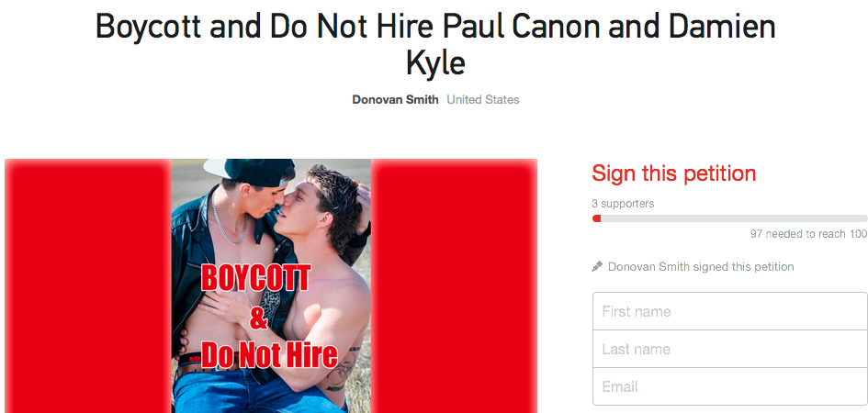Click the word Kyle in the title
Image resolution: width=868 pixels, height=413 pixels.
pyautogui.click(x=435, y=63)
